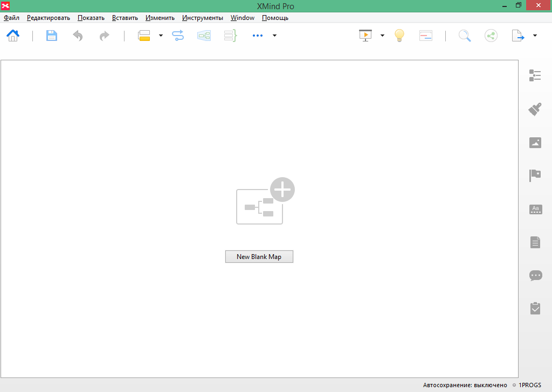
Task: Open the Notes page panel
Action: [x=535, y=242]
